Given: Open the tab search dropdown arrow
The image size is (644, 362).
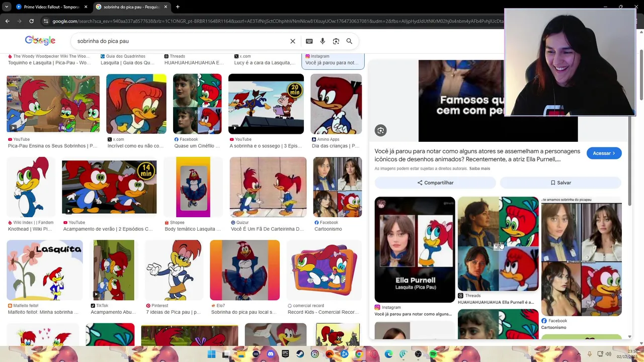Looking at the screenshot, I should click(x=7, y=7).
